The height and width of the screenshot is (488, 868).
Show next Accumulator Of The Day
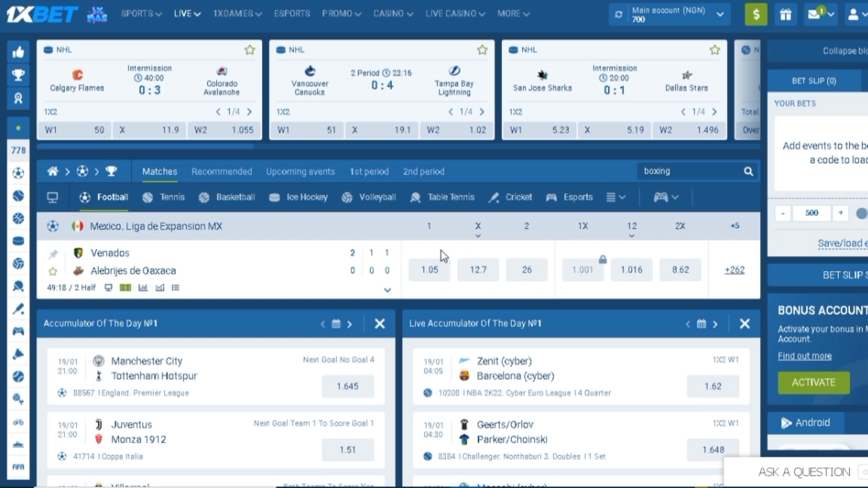[x=350, y=324]
